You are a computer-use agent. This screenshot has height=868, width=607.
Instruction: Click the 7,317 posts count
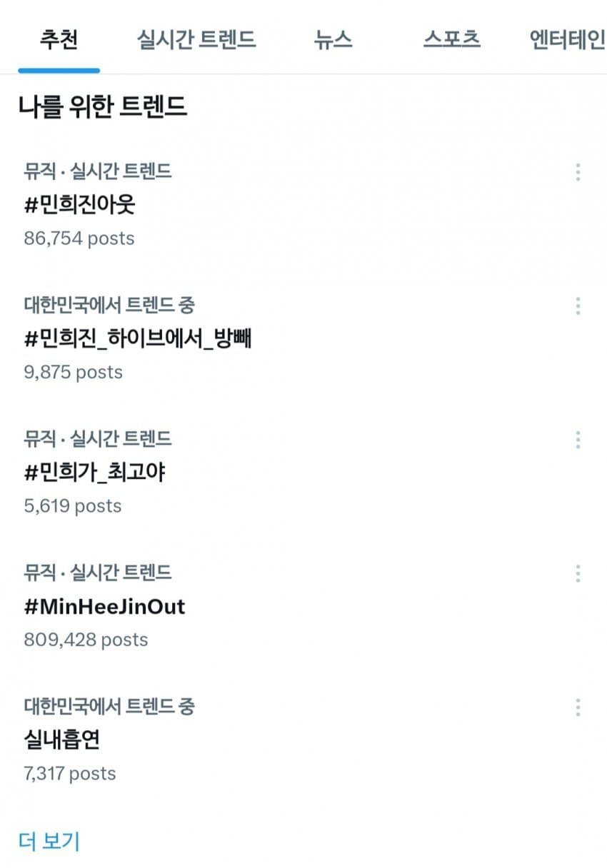[69, 774]
